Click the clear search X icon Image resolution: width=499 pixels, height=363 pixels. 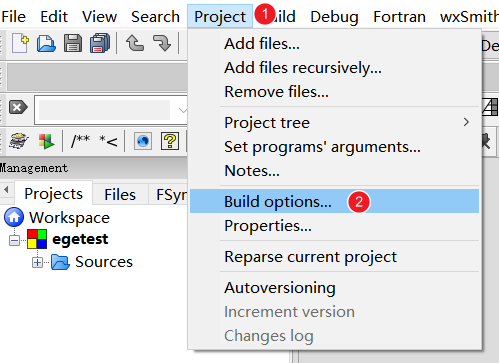click(18, 107)
